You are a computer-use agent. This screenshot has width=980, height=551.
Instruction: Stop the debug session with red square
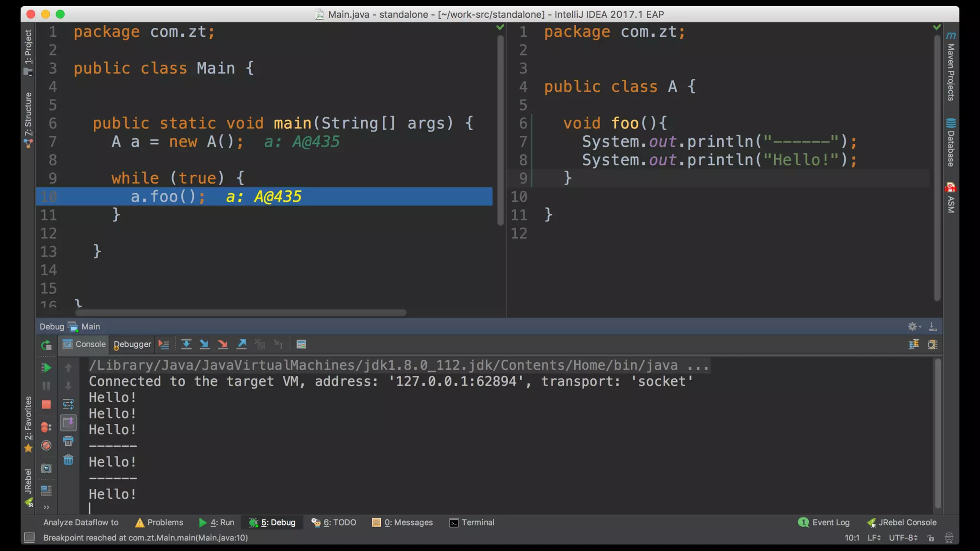[x=46, y=405]
